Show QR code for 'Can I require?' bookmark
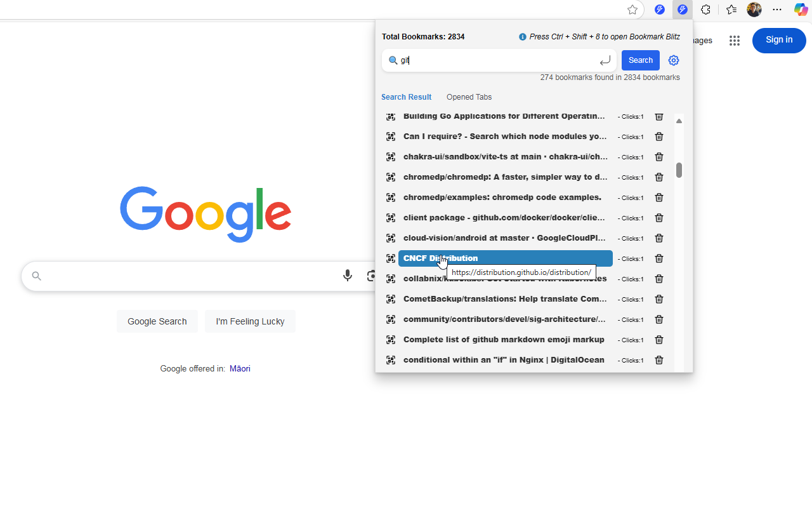812x508 pixels. coord(391,137)
